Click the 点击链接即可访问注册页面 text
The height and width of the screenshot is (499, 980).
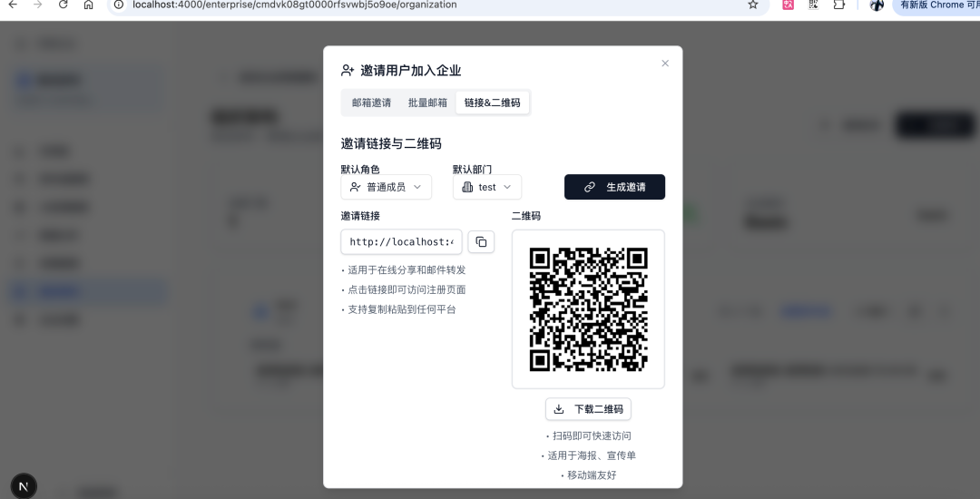point(407,289)
